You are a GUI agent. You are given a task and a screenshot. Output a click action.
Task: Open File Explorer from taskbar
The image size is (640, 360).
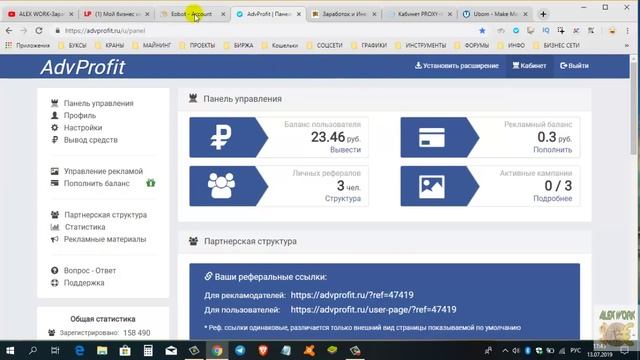102,351
